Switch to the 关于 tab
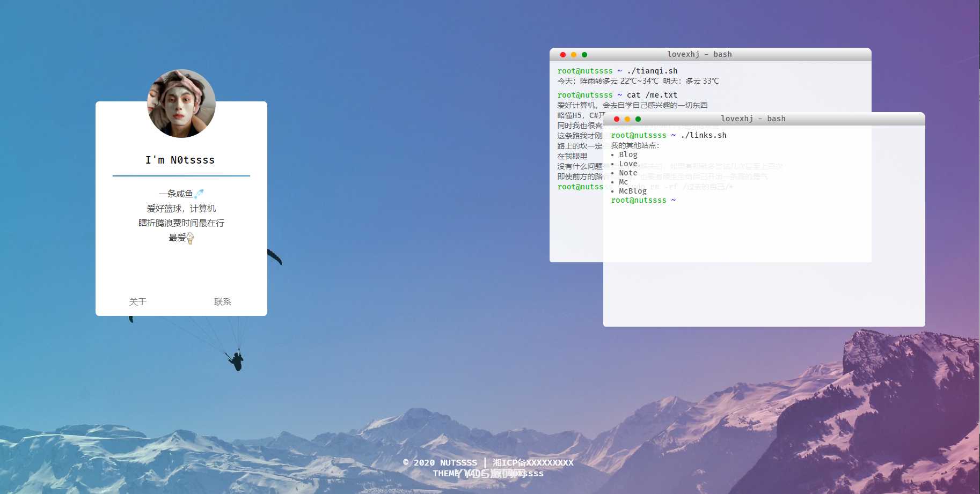The width and height of the screenshot is (980, 494). click(x=138, y=302)
